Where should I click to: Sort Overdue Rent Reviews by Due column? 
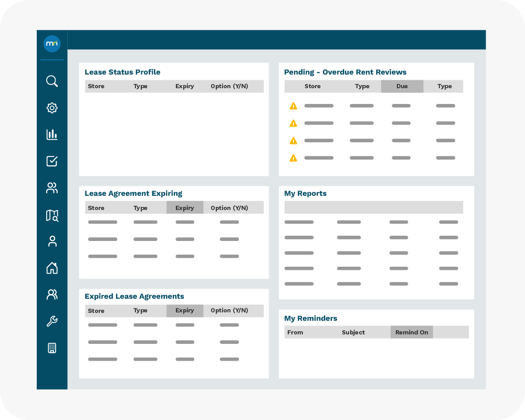pyautogui.click(x=402, y=87)
